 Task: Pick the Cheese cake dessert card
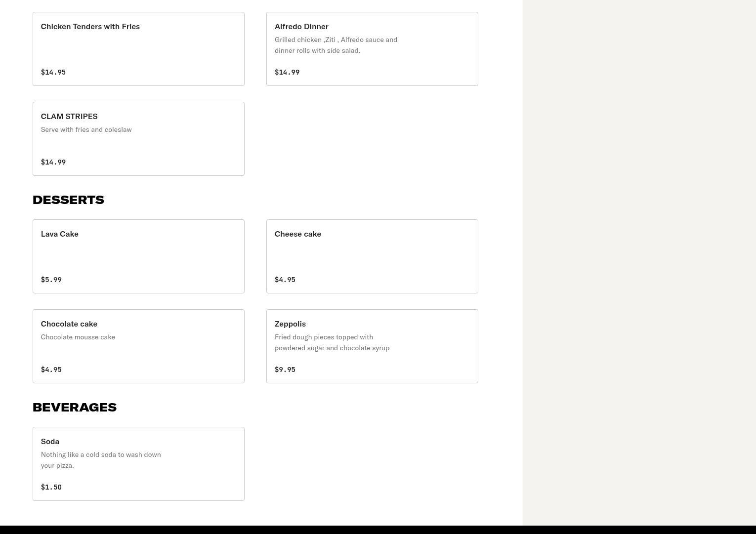(x=372, y=256)
